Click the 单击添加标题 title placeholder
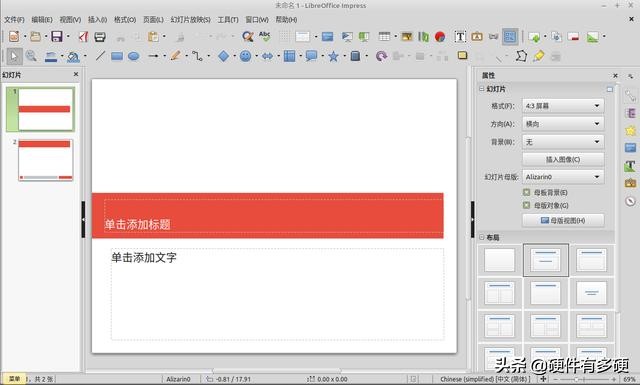The width and height of the screenshot is (640, 385). point(273,216)
